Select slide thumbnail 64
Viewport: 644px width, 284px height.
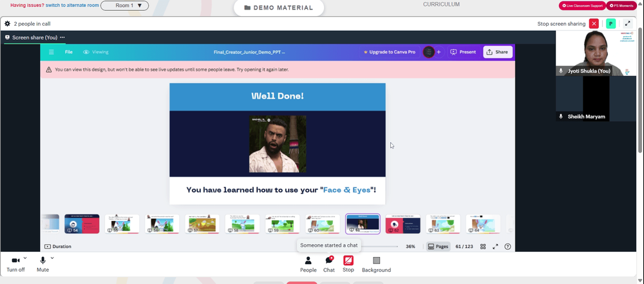[483, 224]
